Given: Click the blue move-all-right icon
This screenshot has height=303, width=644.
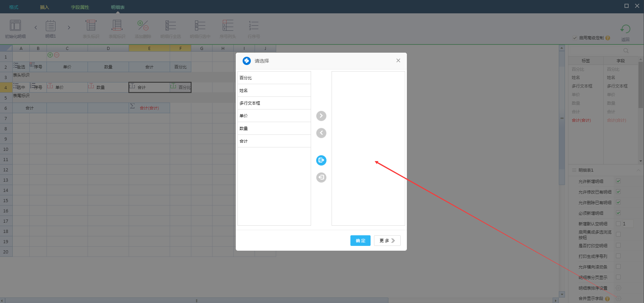Looking at the screenshot, I should click(x=321, y=160).
